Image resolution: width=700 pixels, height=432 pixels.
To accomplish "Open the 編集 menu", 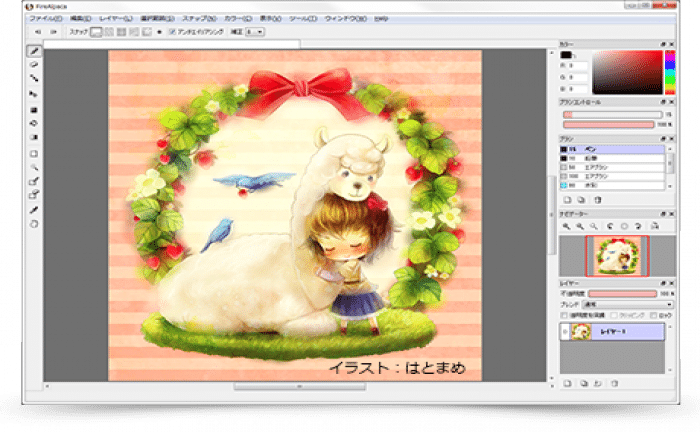I will point(81,19).
